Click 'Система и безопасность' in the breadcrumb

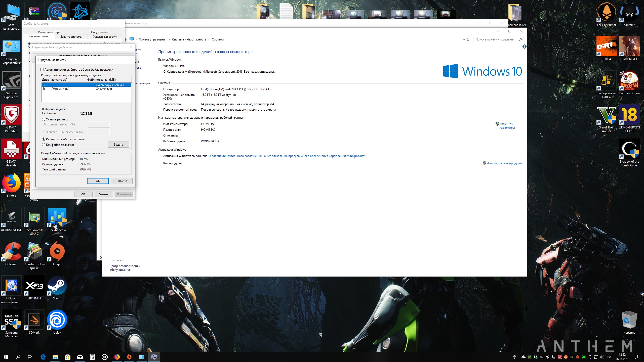coord(189,39)
